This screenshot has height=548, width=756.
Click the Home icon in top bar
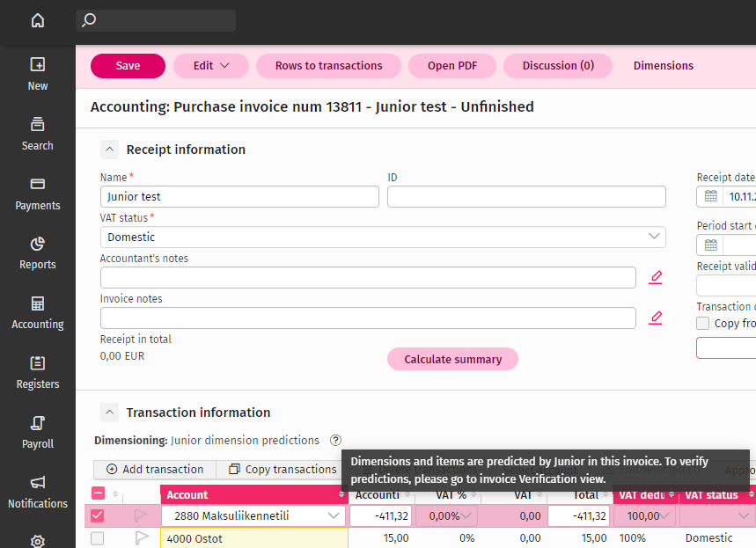pyautogui.click(x=37, y=20)
